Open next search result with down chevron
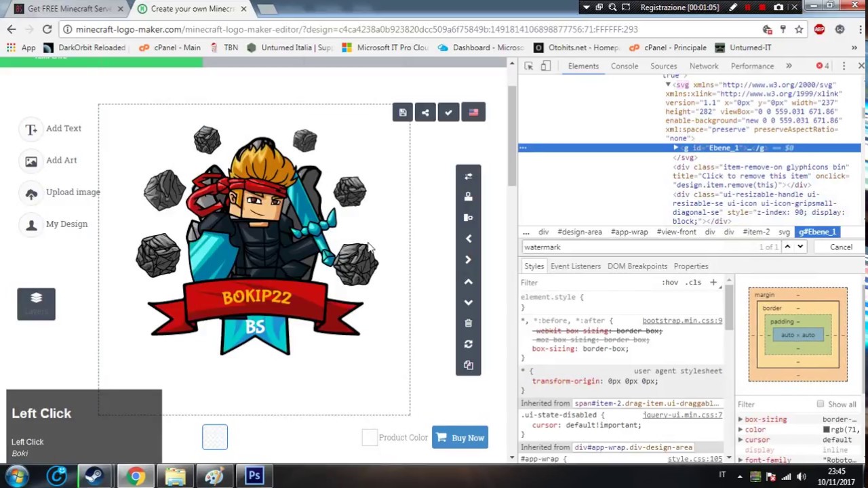Viewport: 868px width, 488px height. (x=800, y=247)
